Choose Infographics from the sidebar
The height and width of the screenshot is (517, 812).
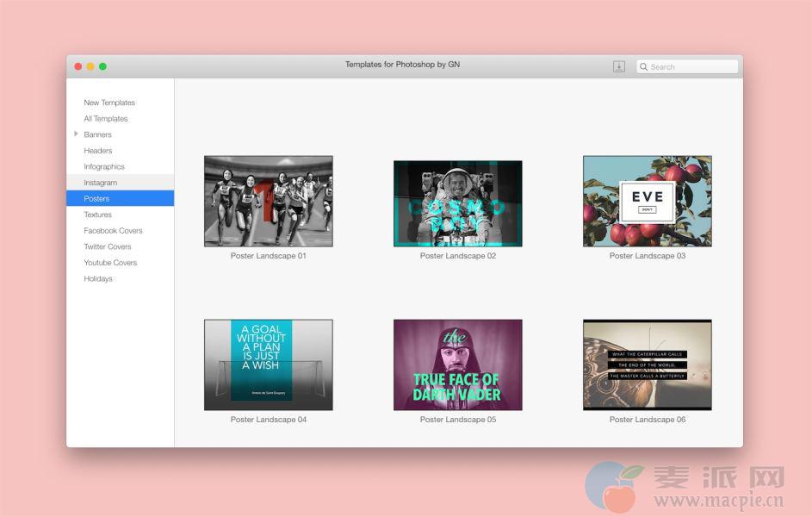click(x=103, y=166)
